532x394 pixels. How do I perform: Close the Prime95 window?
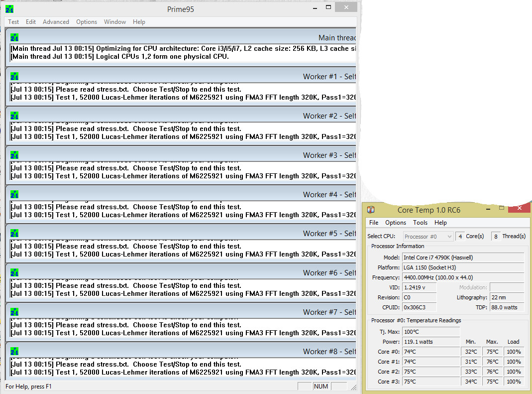click(346, 7)
